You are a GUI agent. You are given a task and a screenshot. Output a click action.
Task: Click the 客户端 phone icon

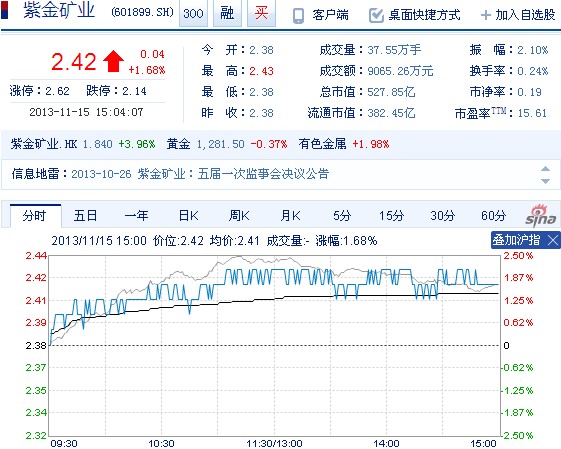tap(298, 16)
